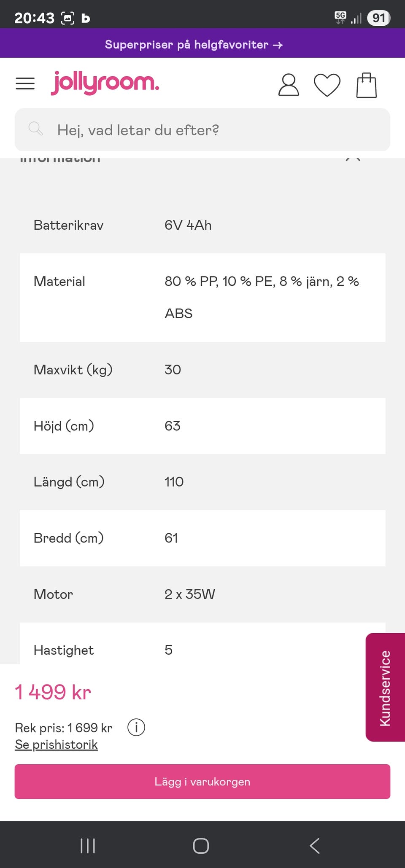
Task: Collapse the Information section chevron
Action: [353, 159]
